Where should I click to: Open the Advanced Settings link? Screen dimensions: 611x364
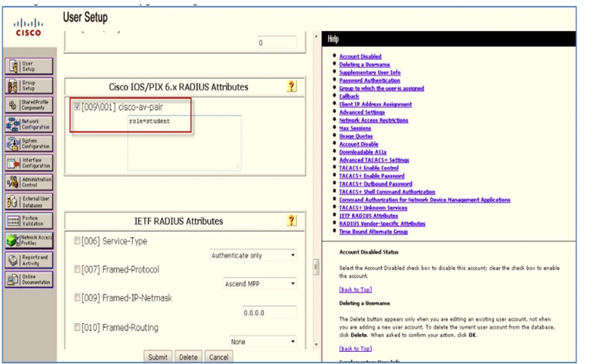coord(362,113)
